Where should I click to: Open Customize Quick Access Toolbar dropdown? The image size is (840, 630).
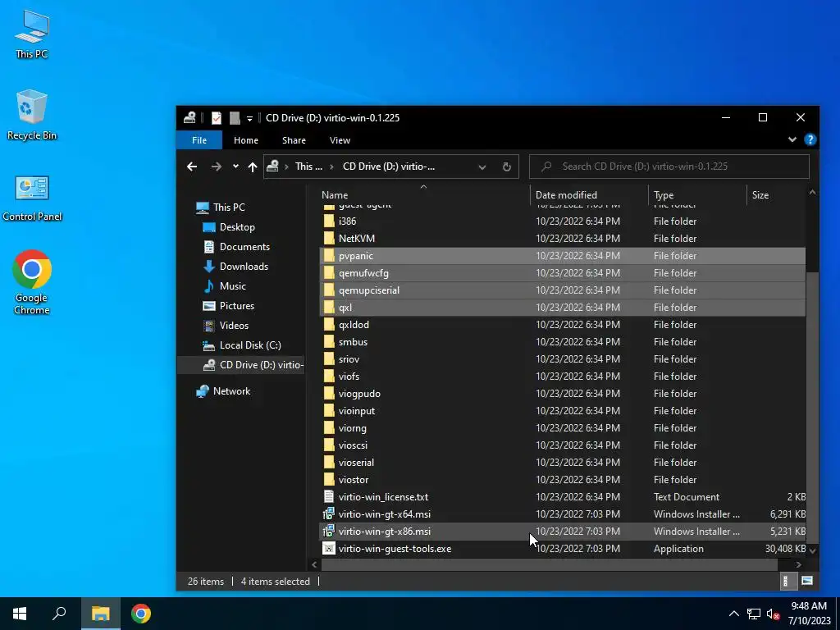click(249, 118)
